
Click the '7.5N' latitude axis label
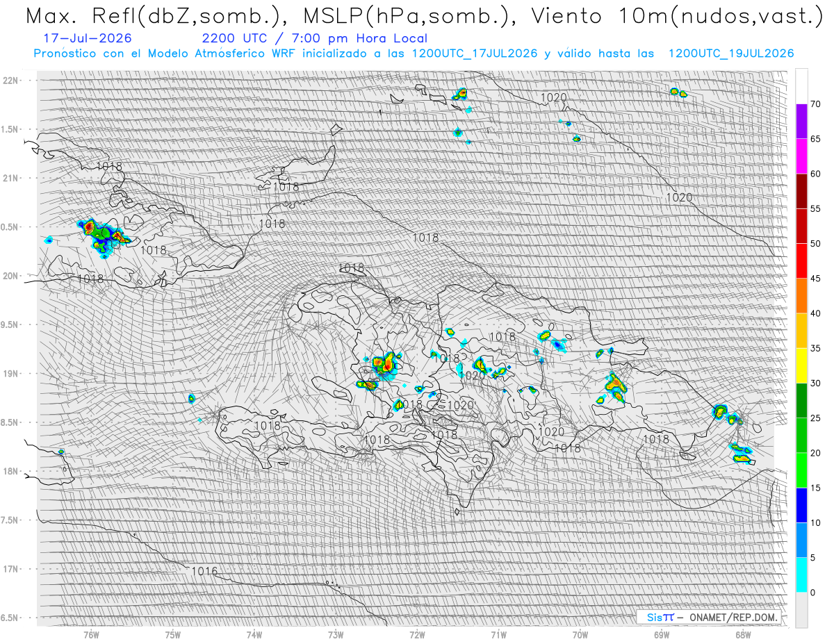coord(10,520)
